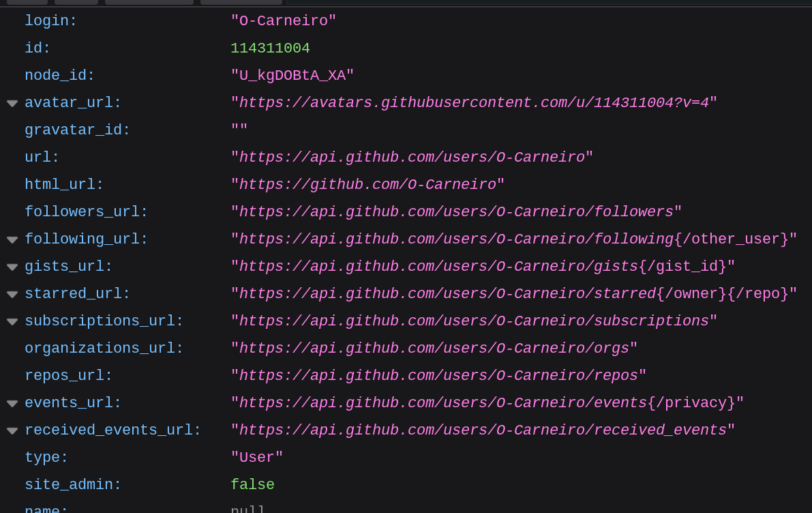The width and height of the screenshot is (812, 513).
Task: Select the "O-Carneiro" login value
Action: (x=283, y=20)
